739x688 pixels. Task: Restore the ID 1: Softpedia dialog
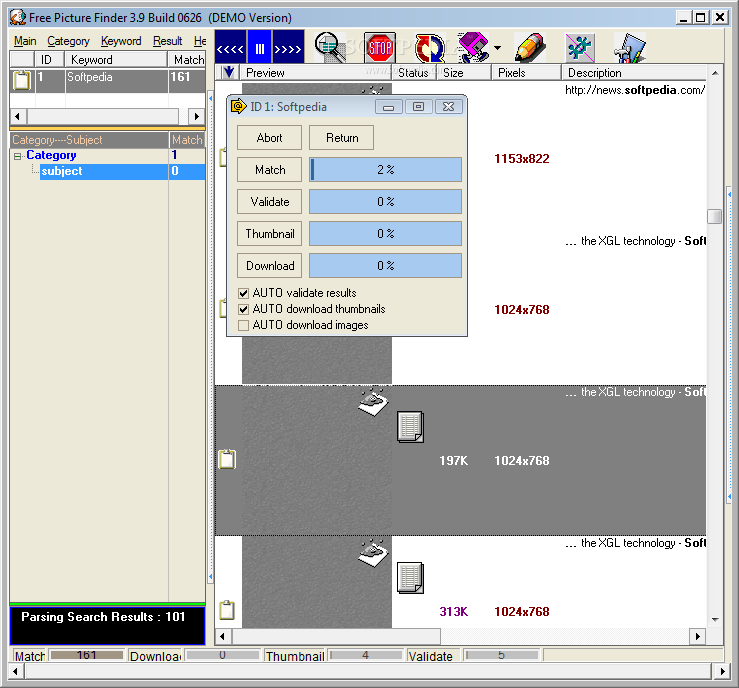pyautogui.click(x=418, y=107)
